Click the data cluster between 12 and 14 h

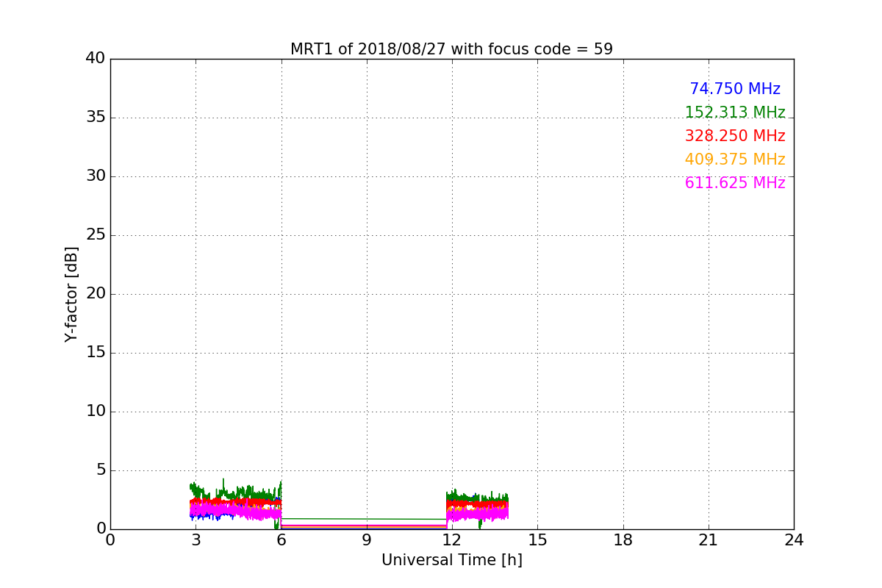point(477,506)
